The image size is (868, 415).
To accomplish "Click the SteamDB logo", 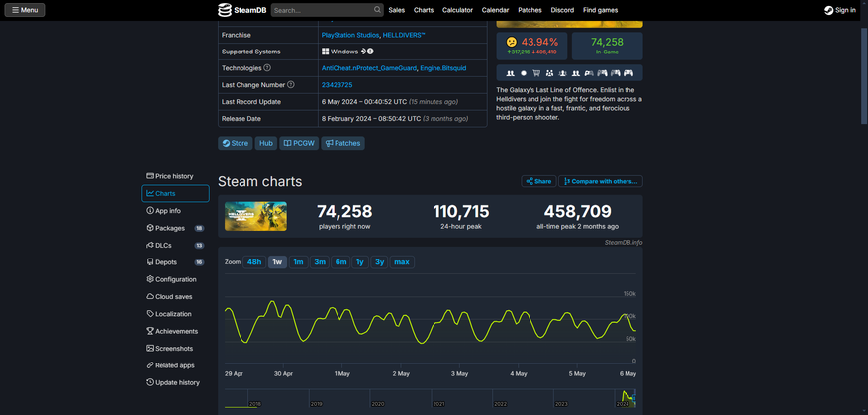I will point(242,10).
